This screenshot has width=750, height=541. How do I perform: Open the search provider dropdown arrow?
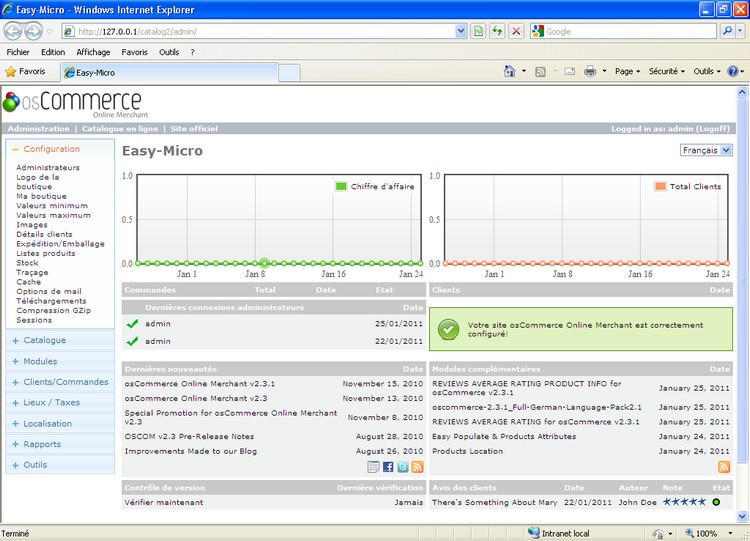[x=740, y=32]
